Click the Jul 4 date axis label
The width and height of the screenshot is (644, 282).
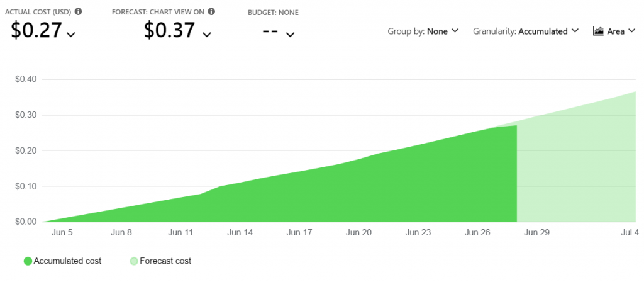629,232
